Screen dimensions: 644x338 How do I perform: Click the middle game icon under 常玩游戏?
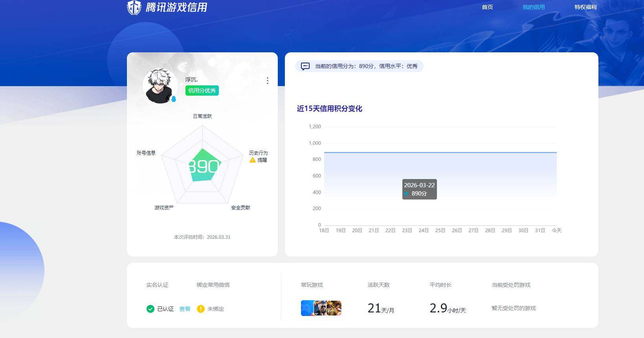pyautogui.click(x=320, y=308)
